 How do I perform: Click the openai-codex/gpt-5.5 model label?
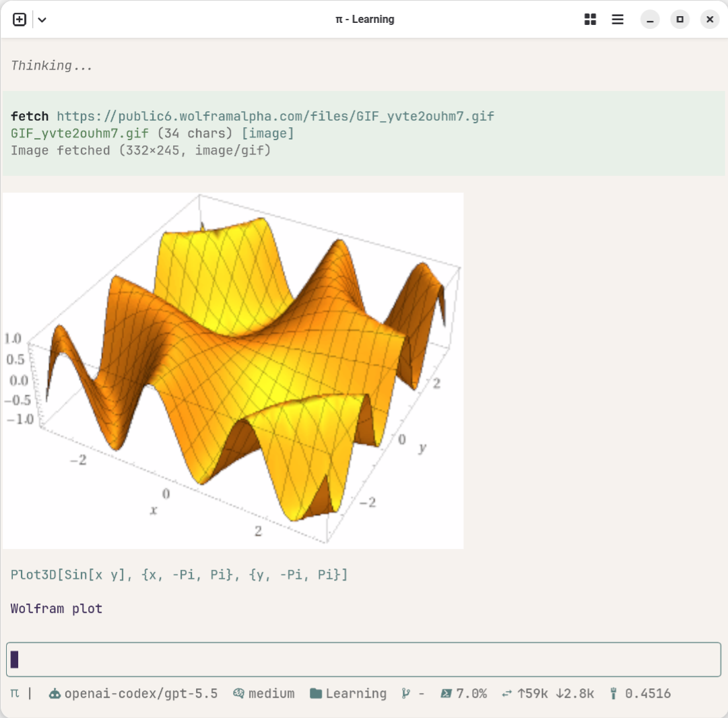141,693
